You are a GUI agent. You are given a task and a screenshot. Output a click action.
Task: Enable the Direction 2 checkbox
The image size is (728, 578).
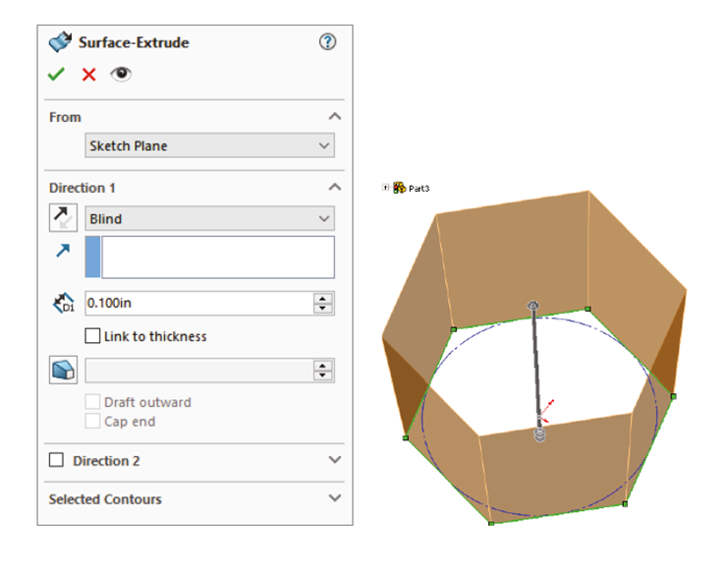[x=56, y=460]
